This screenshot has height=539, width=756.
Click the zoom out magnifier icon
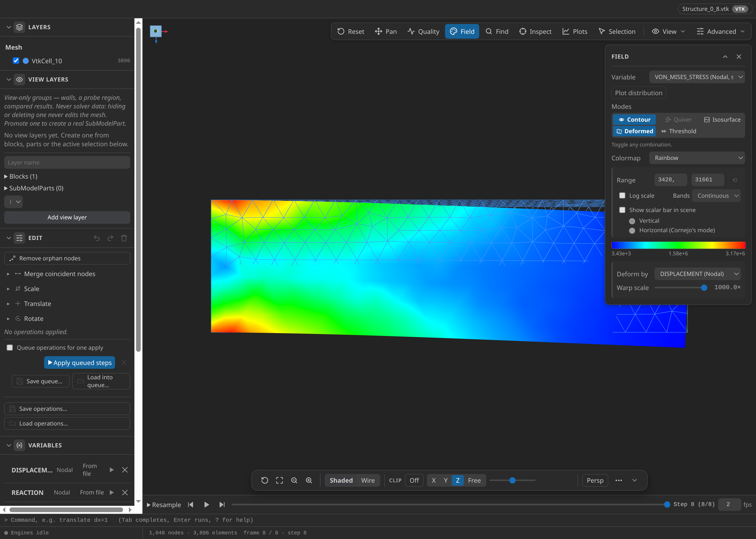(x=294, y=480)
